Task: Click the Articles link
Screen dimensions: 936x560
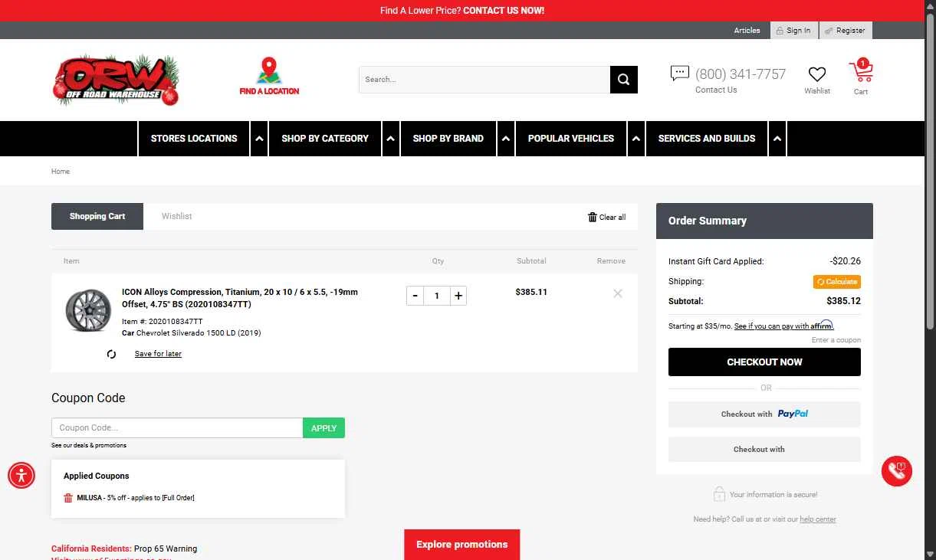Action: tap(747, 31)
